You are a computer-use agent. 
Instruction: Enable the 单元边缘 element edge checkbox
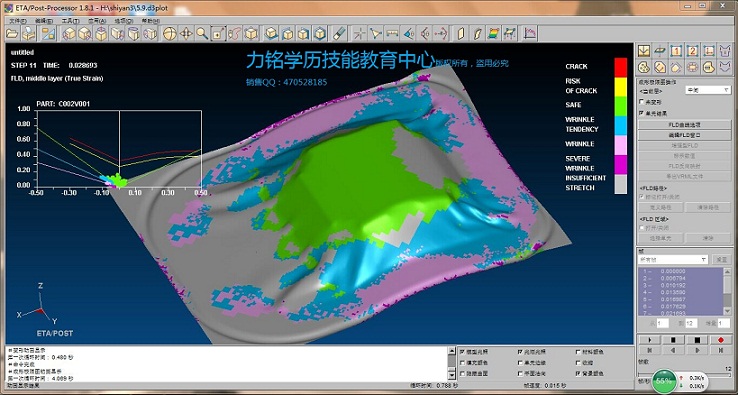520,363
